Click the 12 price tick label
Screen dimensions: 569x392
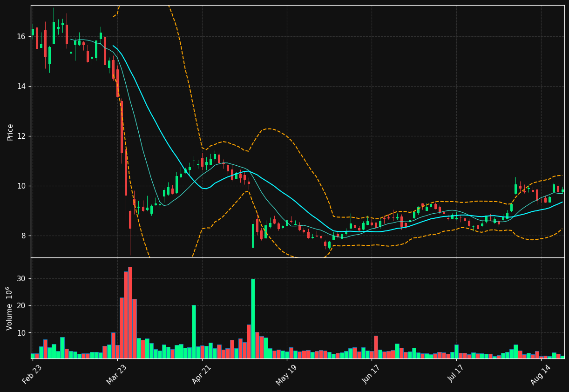[x=21, y=136]
